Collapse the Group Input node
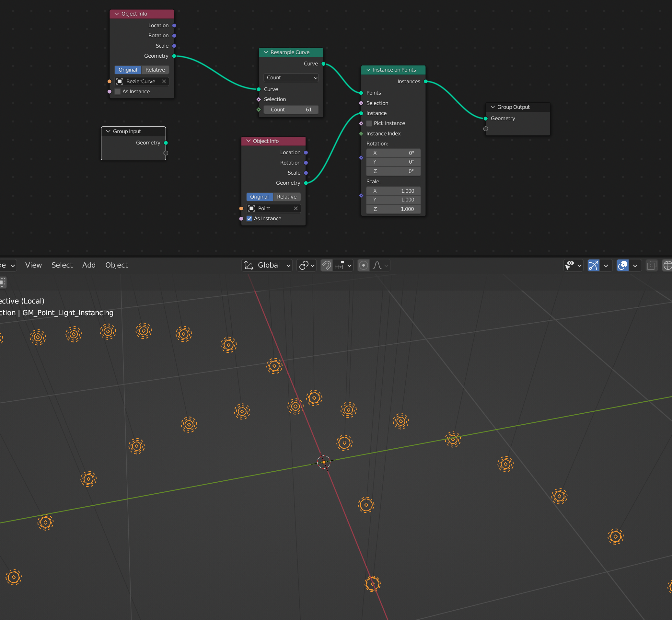Viewport: 672px width, 620px height. coord(108,131)
